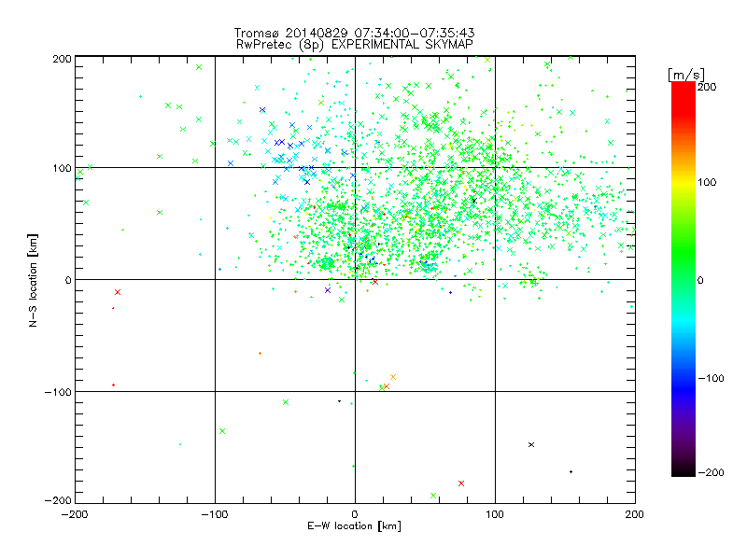Click the black cross marker in the lower-right quadrant
Screen dimensions: 747x560
point(531,445)
